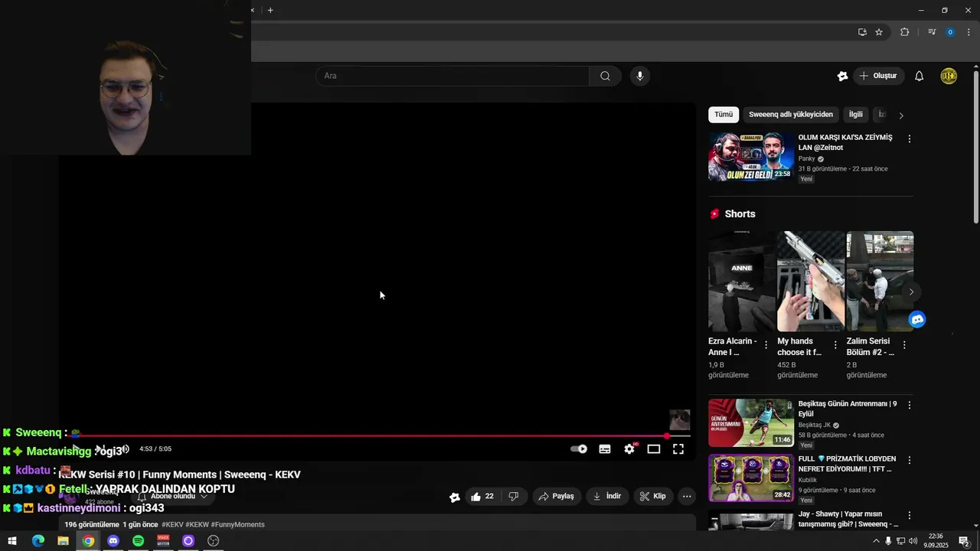Select the Sweeenq adlı yükleyiciden chip
This screenshot has height=551, width=980.
(x=791, y=115)
